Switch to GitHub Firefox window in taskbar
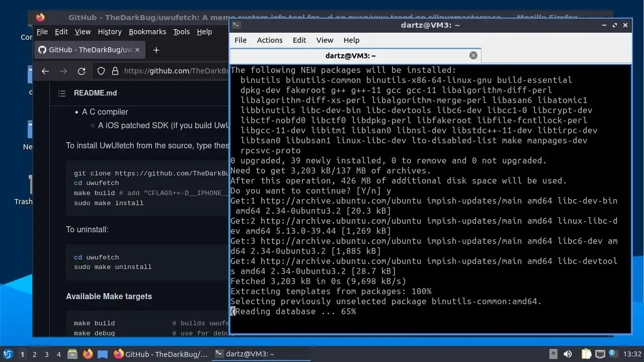This screenshot has width=644, height=362. click(x=161, y=354)
